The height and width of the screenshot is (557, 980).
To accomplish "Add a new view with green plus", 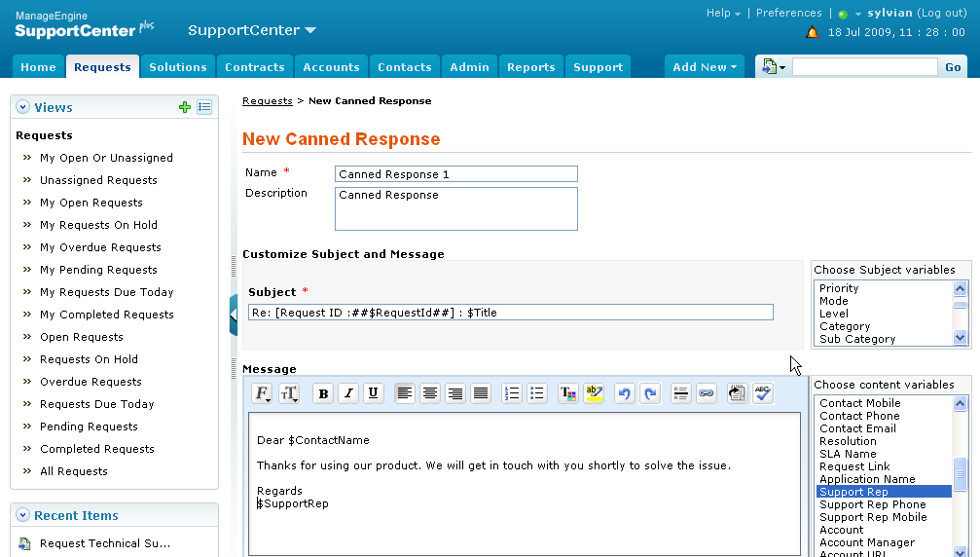I will [x=184, y=107].
